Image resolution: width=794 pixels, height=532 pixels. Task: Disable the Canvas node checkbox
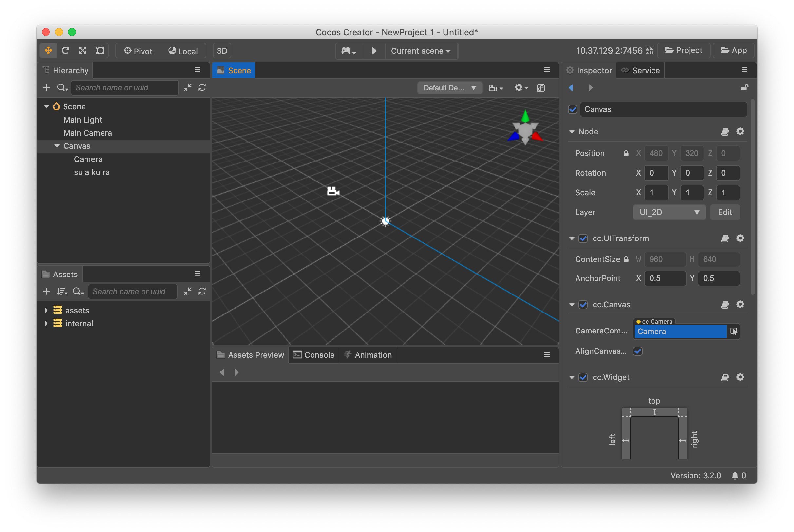coord(573,110)
